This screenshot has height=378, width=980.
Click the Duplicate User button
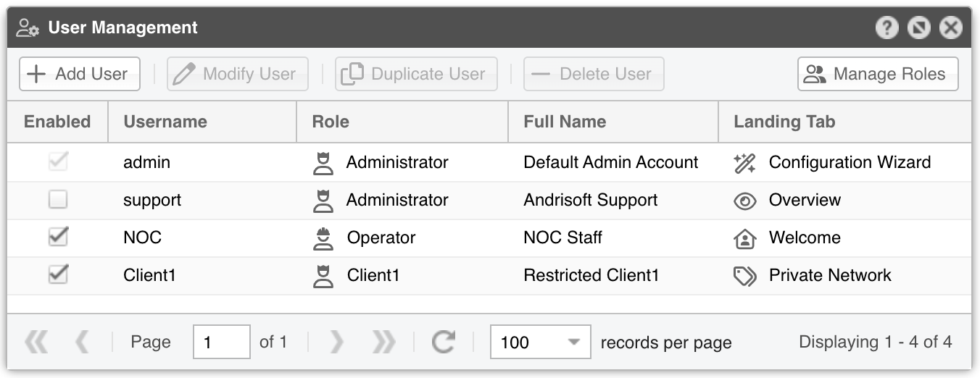coord(416,74)
